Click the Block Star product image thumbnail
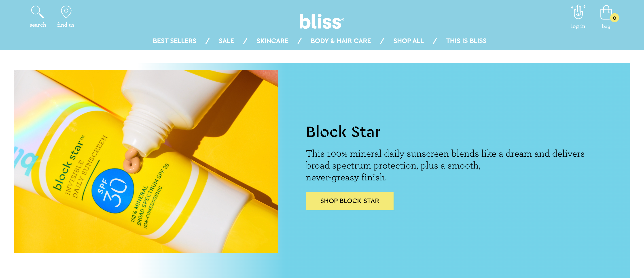Image resolution: width=644 pixels, height=278 pixels. (145, 165)
